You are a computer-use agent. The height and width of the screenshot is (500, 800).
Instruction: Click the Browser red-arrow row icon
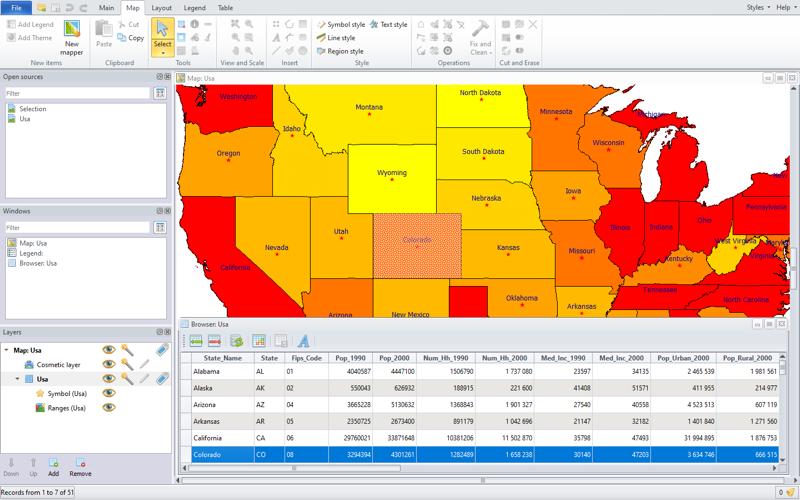tap(214, 341)
